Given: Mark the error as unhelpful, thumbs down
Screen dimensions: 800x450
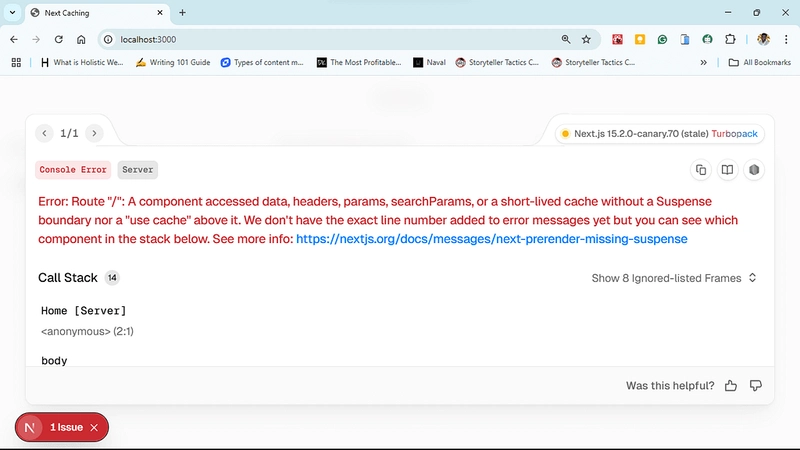Looking at the screenshot, I should 756,386.
